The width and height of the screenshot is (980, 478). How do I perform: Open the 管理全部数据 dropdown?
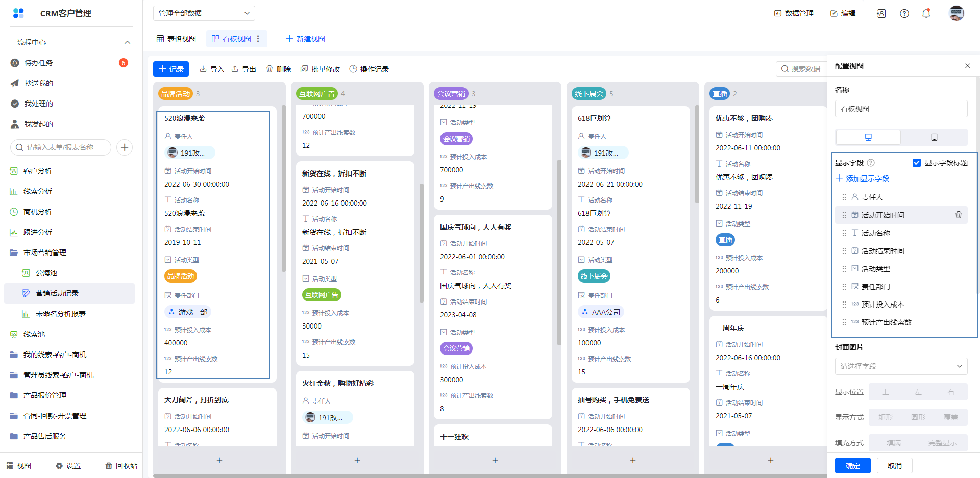pos(204,13)
